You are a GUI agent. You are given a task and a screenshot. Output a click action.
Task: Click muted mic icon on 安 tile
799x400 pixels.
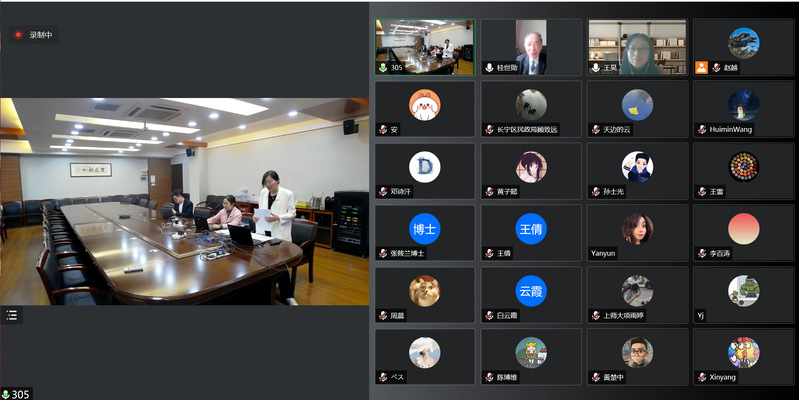click(383, 129)
